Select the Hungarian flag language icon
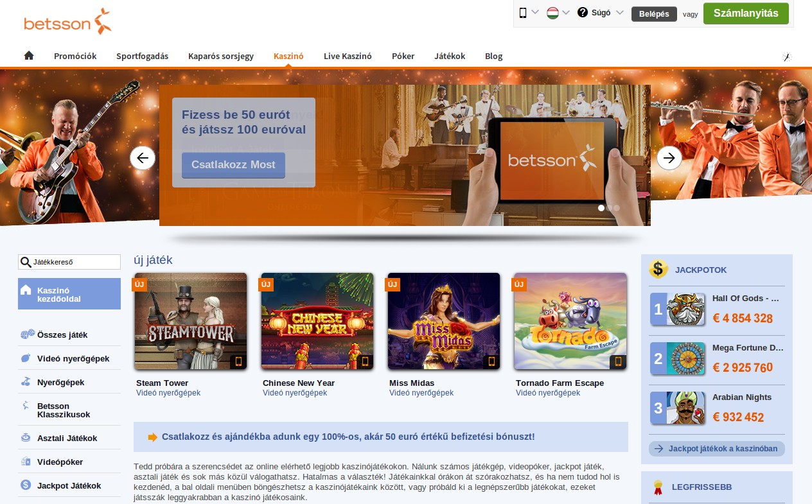This screenshot has height=504, width=812. (x=552, y=13)
